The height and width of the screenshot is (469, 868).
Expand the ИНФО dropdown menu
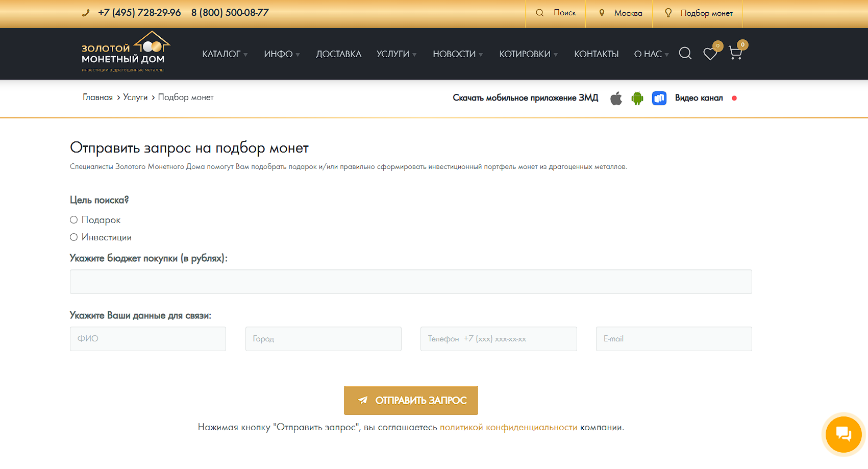(x=282, y=54)
